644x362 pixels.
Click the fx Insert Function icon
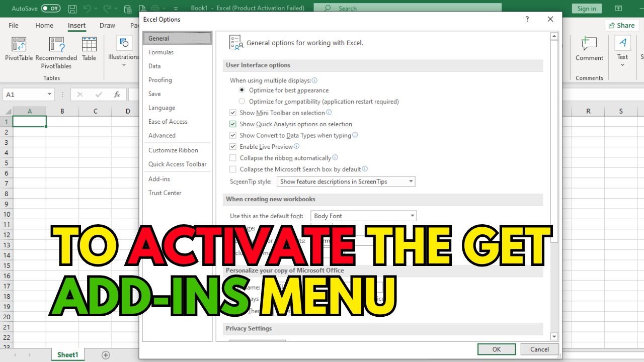point(117,95)
